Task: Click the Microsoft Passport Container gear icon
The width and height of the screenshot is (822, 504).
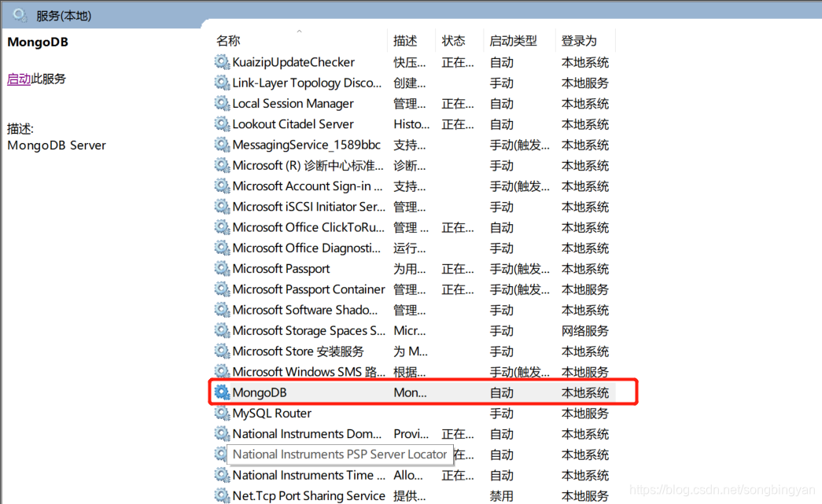Action: click(223, 289)
